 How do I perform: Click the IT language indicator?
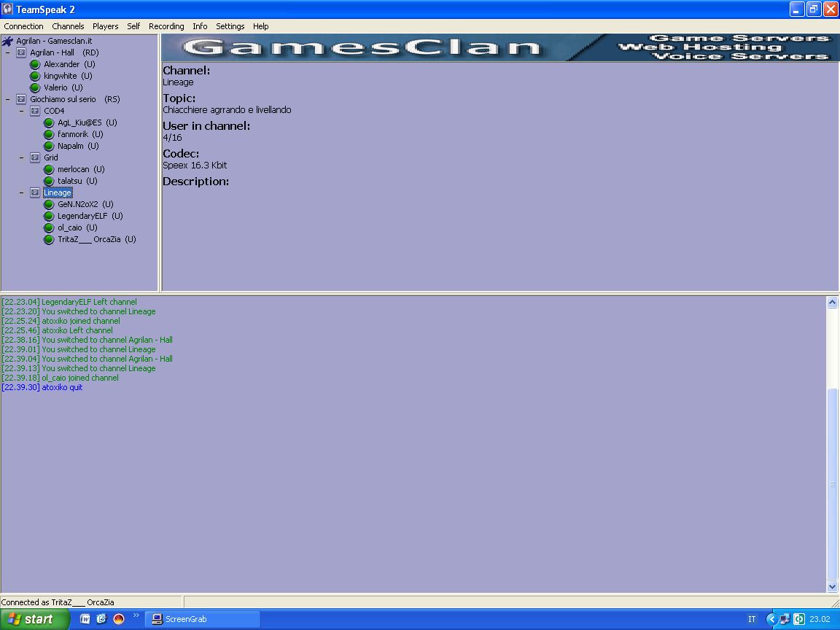(752, 619)
